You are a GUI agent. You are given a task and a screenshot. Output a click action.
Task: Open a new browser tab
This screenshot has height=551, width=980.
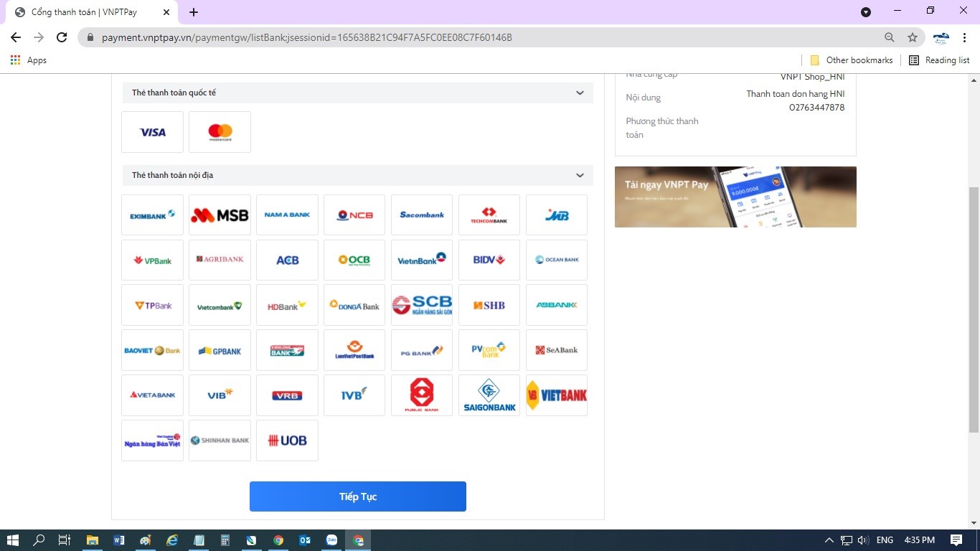pyautogui.click(x=194, y=12)
